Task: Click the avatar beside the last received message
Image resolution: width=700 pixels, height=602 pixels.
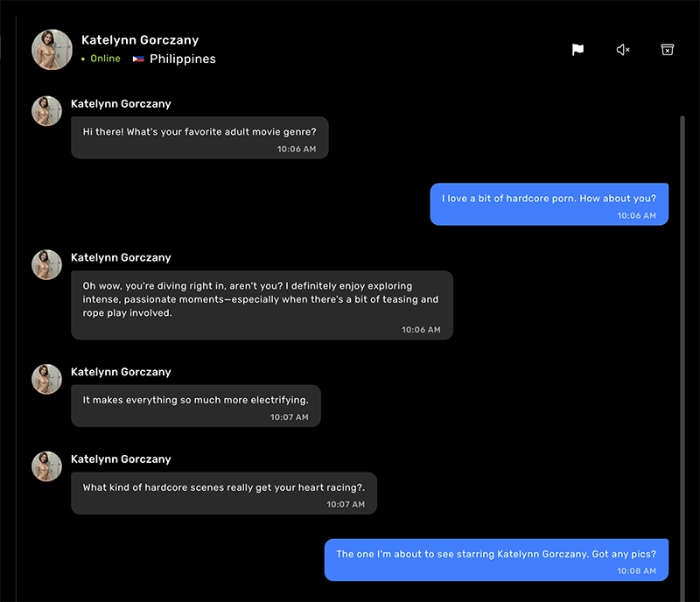Action: coord(45,466)
